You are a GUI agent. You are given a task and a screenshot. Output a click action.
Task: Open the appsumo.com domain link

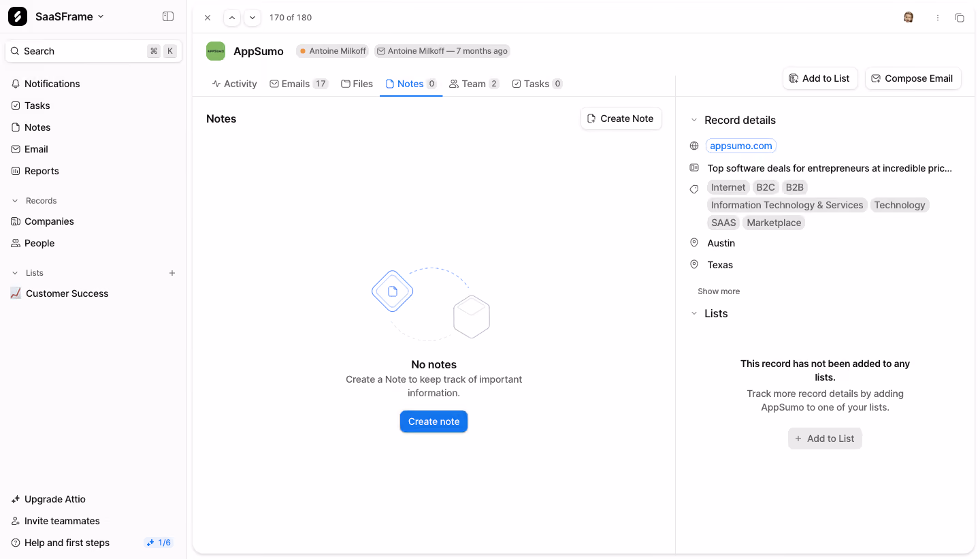tap(741, 146)
